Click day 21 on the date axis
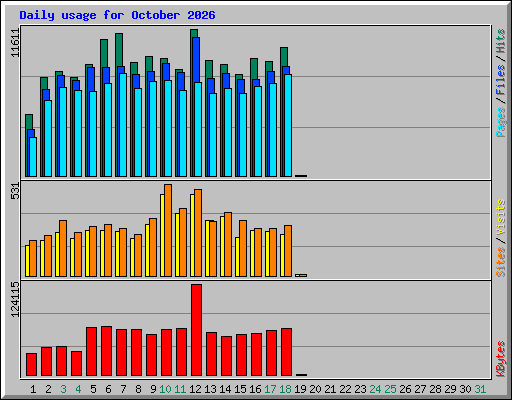Viewport: 512px width, 400px height. click(330, 389)
